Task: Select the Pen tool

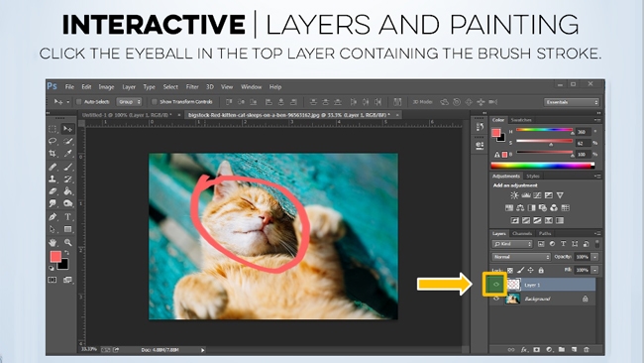Action: coord(53,216)
